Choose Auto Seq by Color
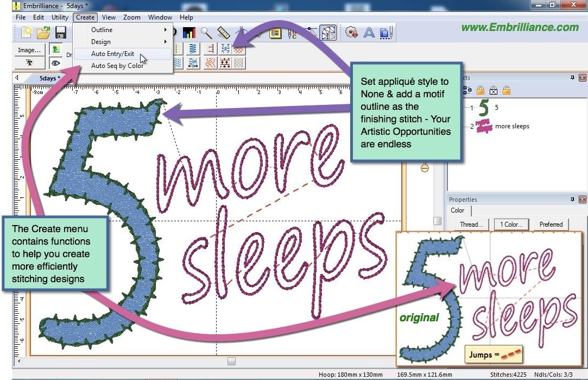Screen dimensions: 588x380 pos(123,66)
